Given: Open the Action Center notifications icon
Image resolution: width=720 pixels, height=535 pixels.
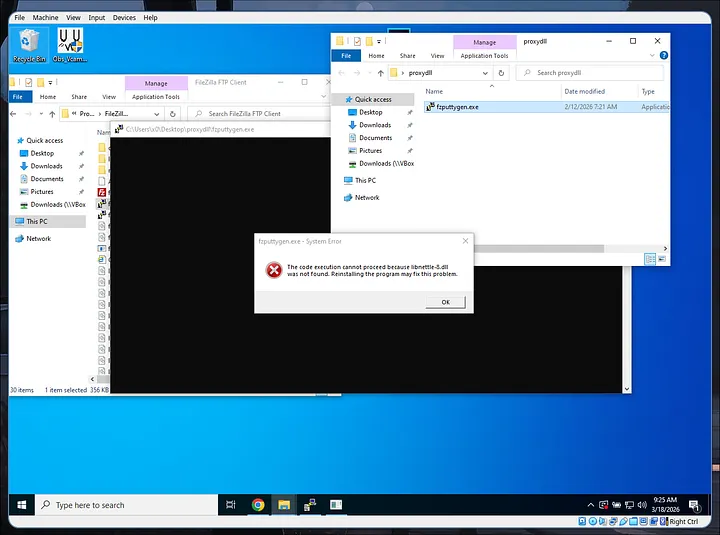Looking at the screenshot, I should [x=694, y=506].
